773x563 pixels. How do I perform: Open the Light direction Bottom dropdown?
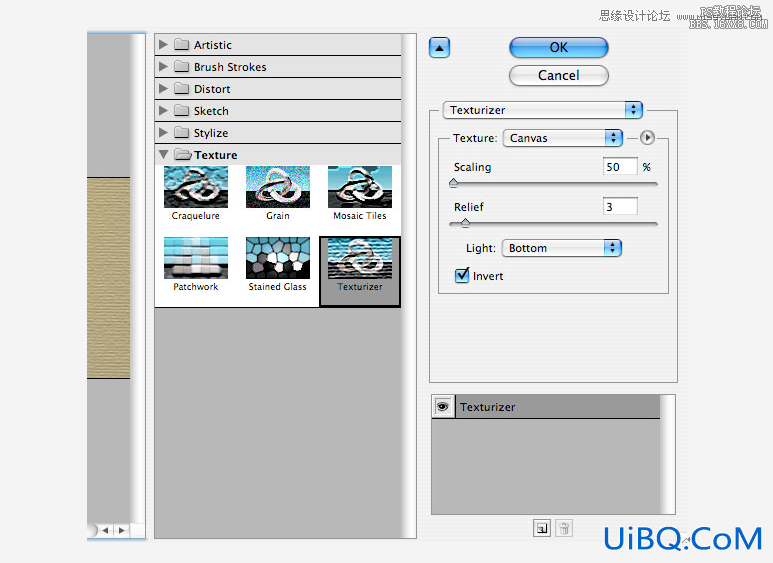click(x=562, y=248)
